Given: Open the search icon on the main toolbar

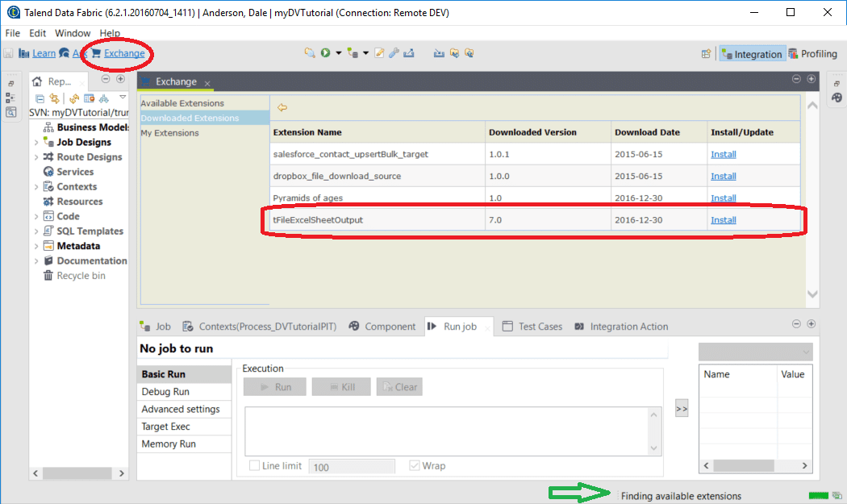Looking at the screenshot, I should tap(309, 52).
